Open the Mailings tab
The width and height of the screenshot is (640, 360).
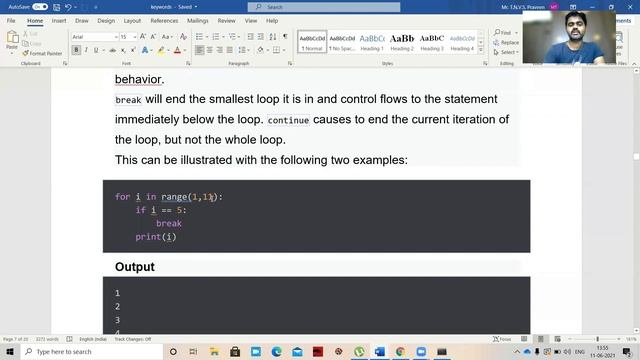tap(198, 20)
